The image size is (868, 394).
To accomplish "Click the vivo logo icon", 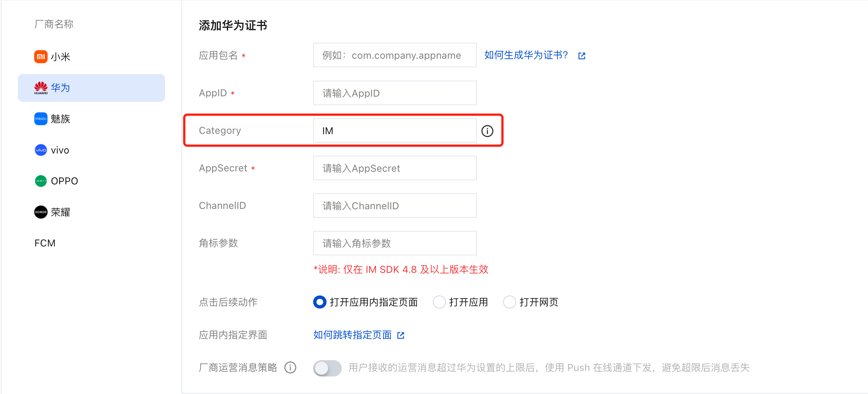I will pyautogui.click(x=41, y=150).
